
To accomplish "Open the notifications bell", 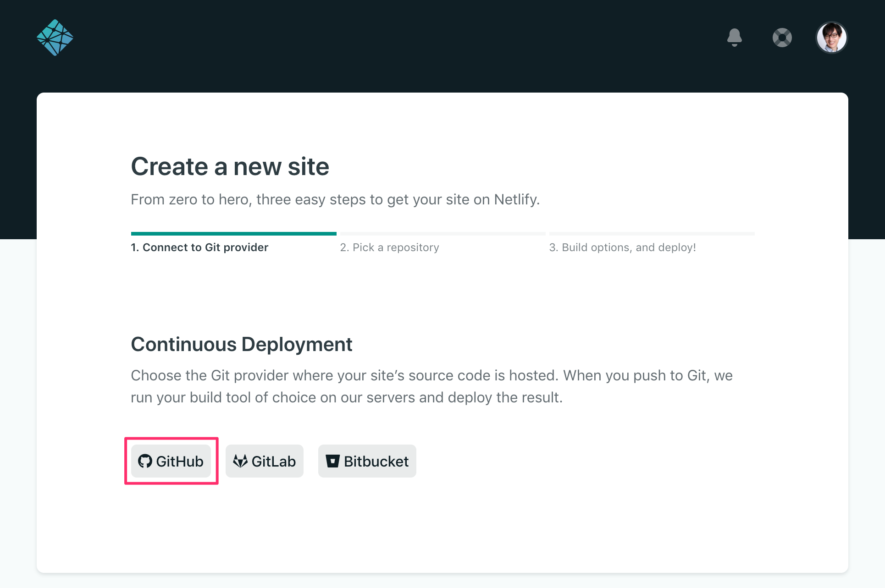I will coord(735,38).
